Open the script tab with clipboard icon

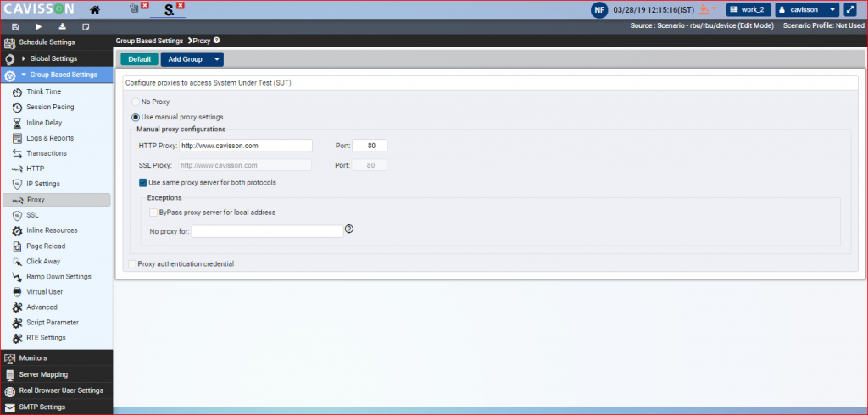[x=133, y=9]
